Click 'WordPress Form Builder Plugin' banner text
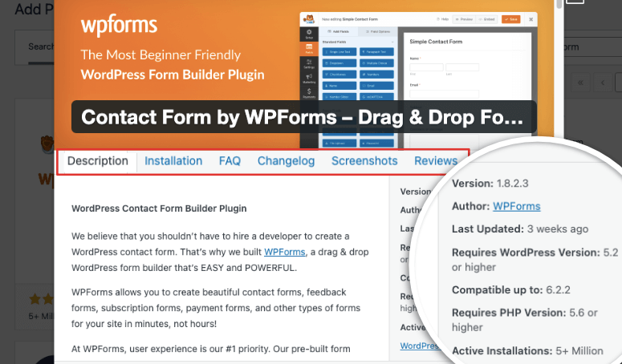 point(173,75)
